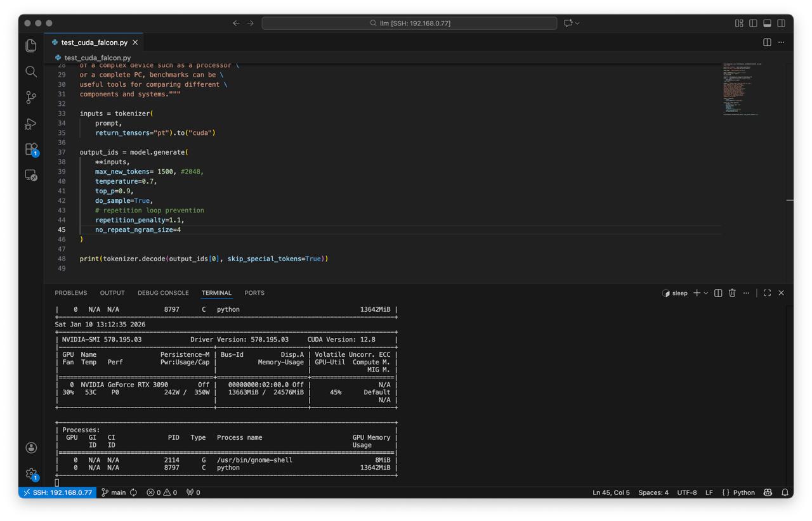Open the Run and Debug view

tap(31, 124)
